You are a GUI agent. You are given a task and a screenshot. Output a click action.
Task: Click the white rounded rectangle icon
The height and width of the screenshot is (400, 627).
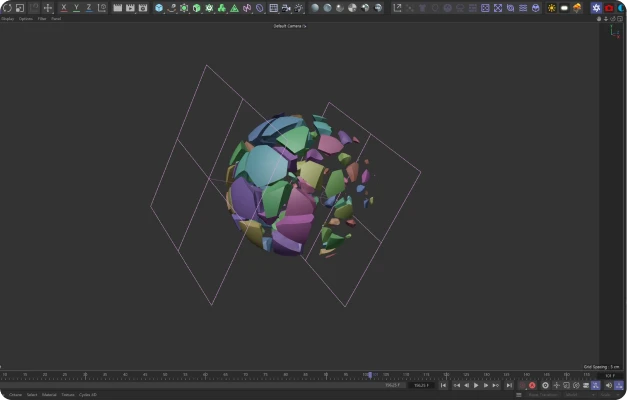point(564,8)
